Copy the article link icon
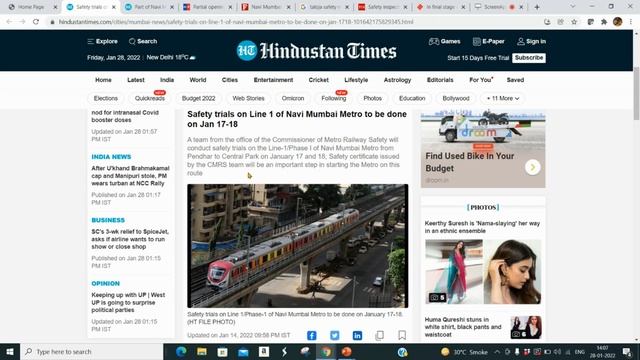This screenshot has width=640, height=360. coord(379,336)
